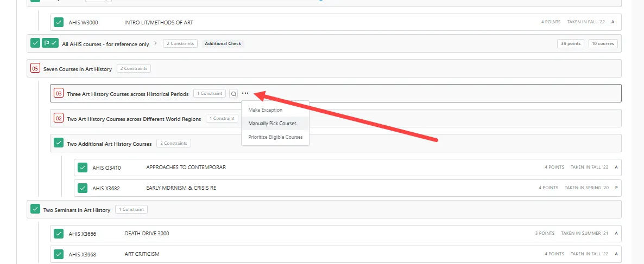644x264 pixels.
Task: Click the green check icon for AHIS X3968
Action: [x=59, y=254]
